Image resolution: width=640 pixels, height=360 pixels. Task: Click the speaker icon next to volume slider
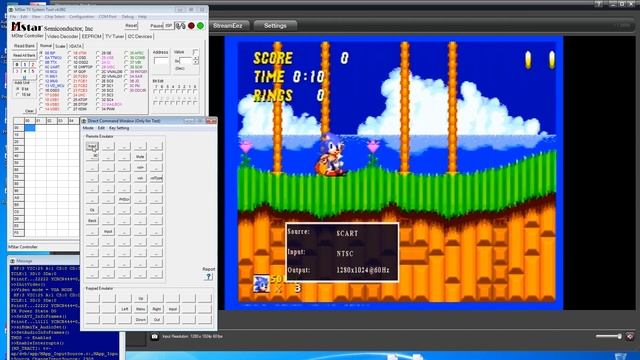click(630, 336)
